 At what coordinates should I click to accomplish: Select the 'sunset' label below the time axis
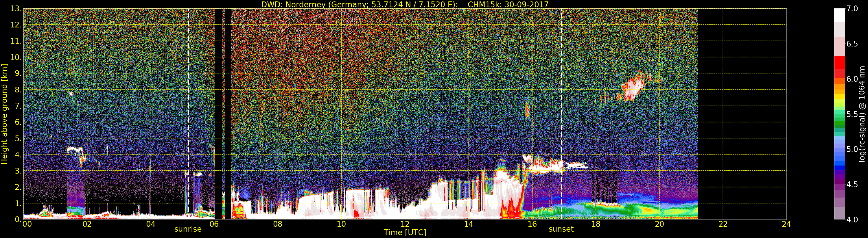click(x=561, y=229)
